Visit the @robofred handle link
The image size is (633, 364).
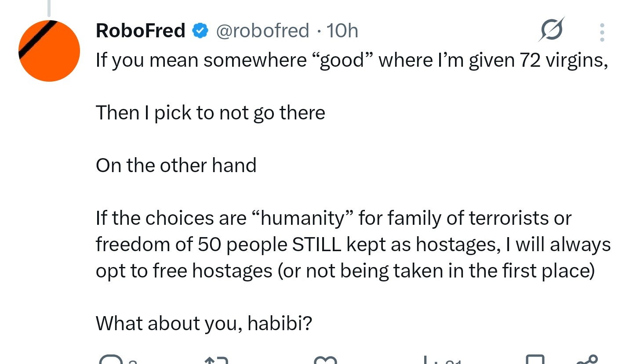(262, 31)
